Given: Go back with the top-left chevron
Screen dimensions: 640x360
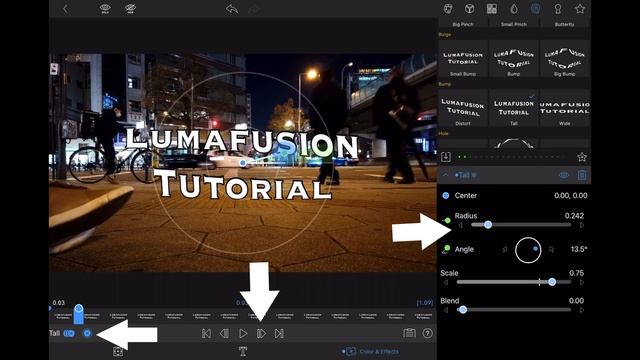Looking at the screenshot, I should [65, 9].
